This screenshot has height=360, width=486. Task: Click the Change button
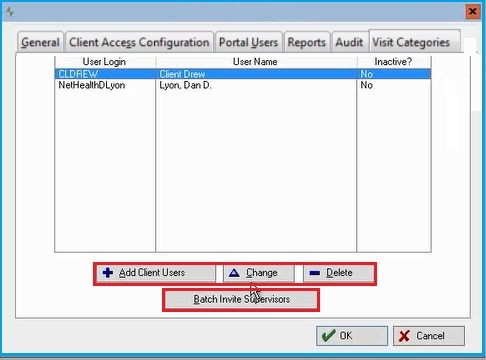(259, 273)
